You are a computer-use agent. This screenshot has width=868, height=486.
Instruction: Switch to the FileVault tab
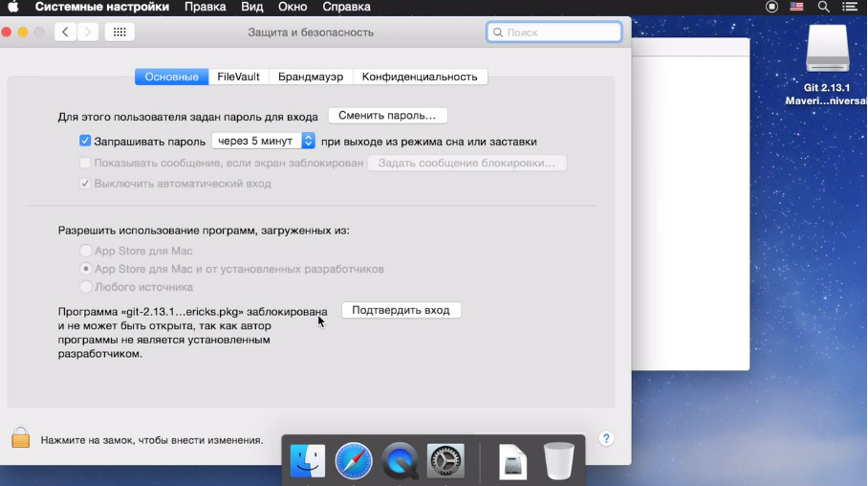pos(238,77)
